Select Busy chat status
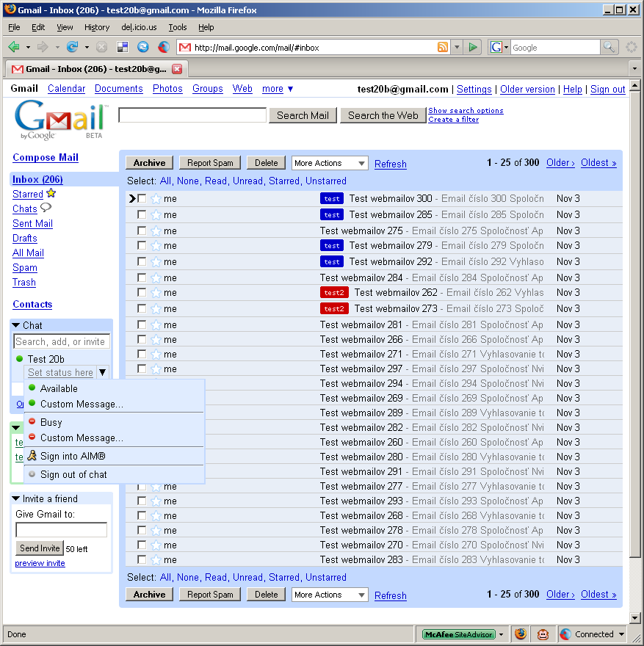This screenshot has width=644, height=646. 114,422
